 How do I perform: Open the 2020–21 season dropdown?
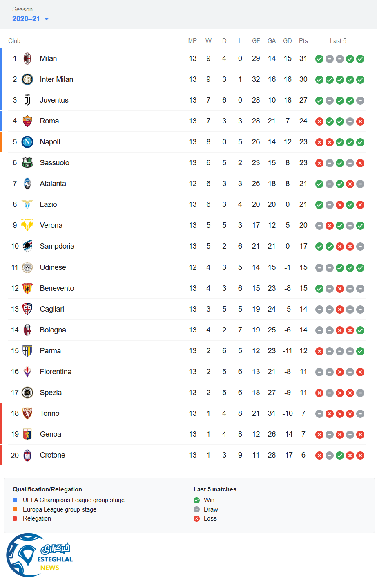tap(31, 19)
